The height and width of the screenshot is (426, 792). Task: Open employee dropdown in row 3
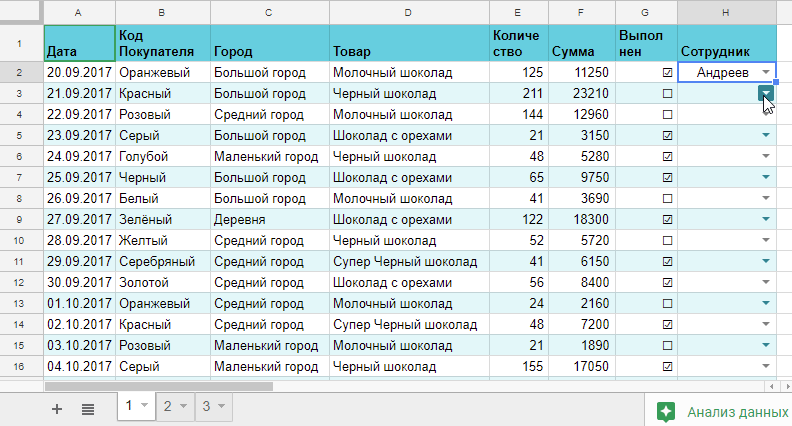(766, 93)
